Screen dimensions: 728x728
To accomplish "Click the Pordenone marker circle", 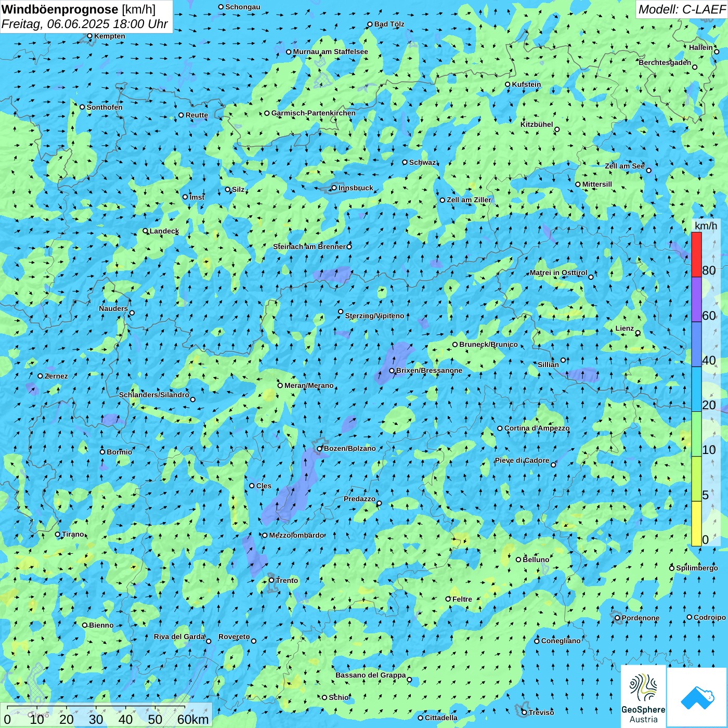I will tap(617, 618).
